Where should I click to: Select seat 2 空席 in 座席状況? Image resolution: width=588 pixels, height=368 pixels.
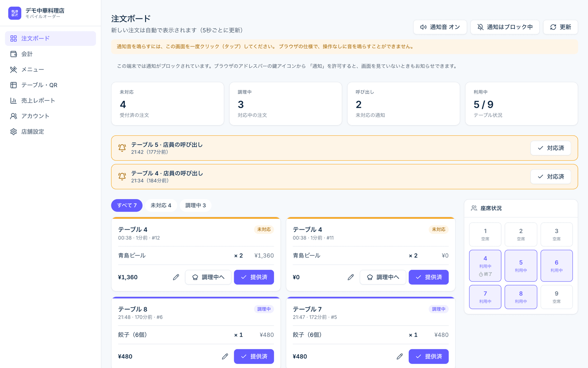point(521,234)
